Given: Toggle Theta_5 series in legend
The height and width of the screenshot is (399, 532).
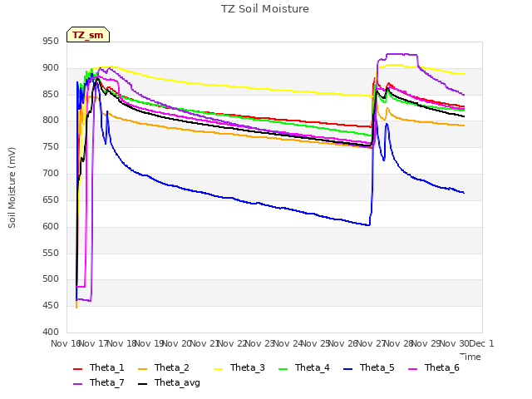Looking at the screenshot, I should 369,367.
